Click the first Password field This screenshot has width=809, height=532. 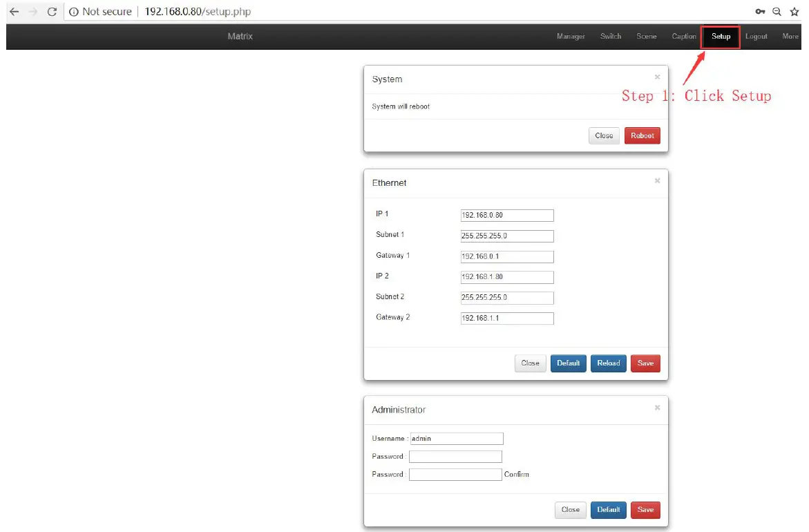coord(455,457)
